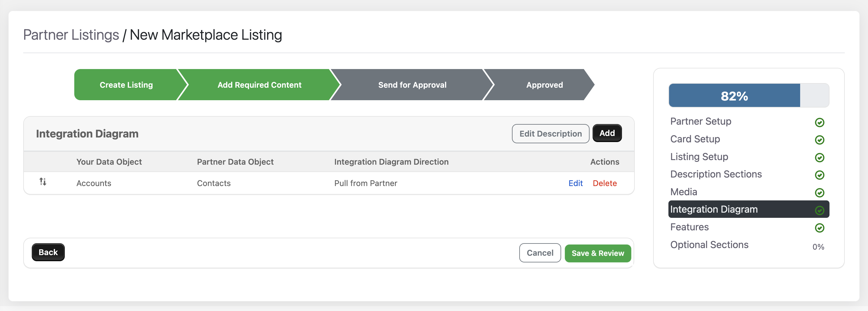Click the Cancel button
This screenshot has height=311, width=868.
click(x=540, y=253)
